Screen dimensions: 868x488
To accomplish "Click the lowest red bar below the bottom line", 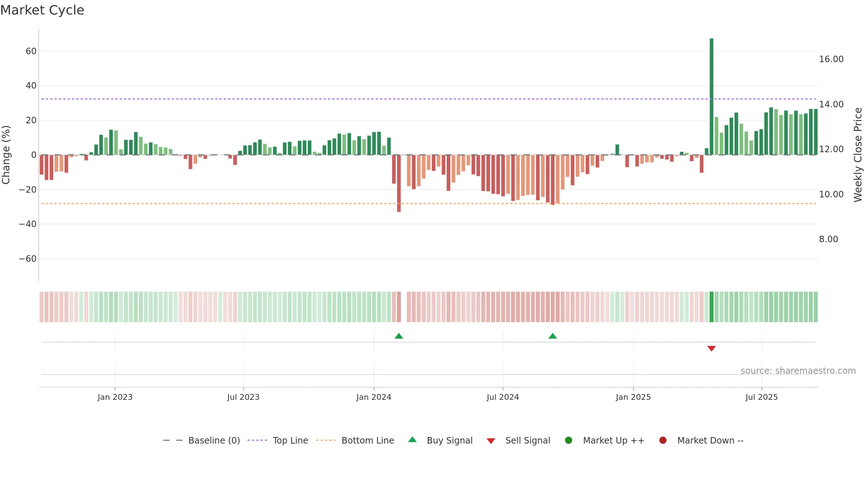I will pos(399,183).
